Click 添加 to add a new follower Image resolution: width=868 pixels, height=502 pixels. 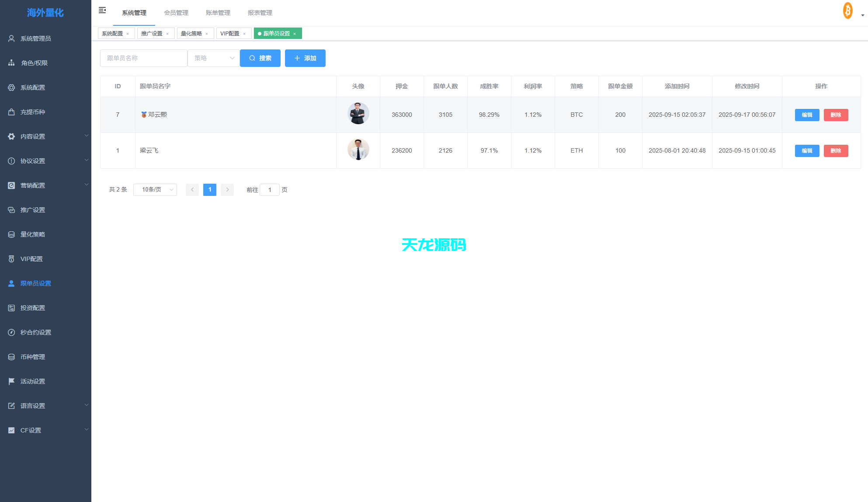point(305,58)
